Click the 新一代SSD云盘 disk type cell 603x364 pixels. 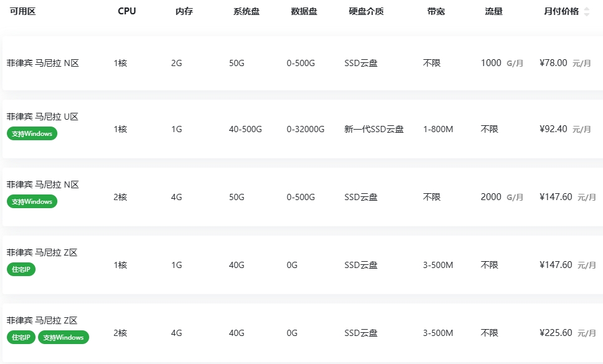[374, 129]
